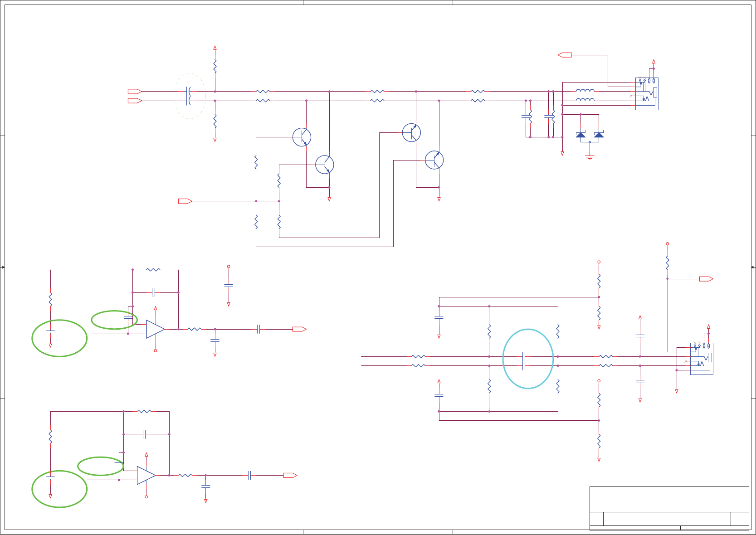The image size is (756, 535).
Task: Select the right diode of the diode pair
Action: [x=599, y=135]
